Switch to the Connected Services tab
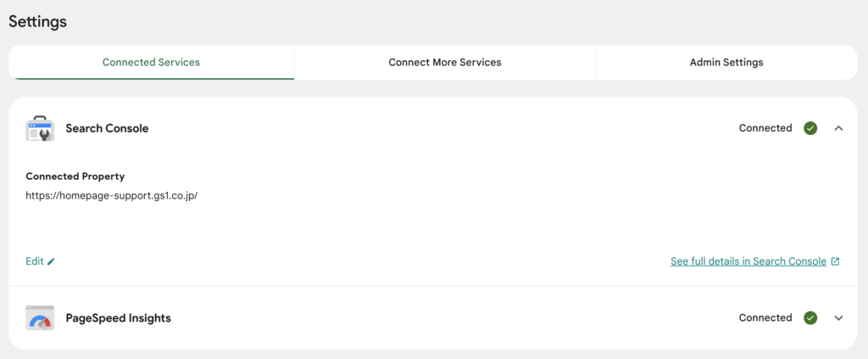868x359 pixels. tap(151, 63)
